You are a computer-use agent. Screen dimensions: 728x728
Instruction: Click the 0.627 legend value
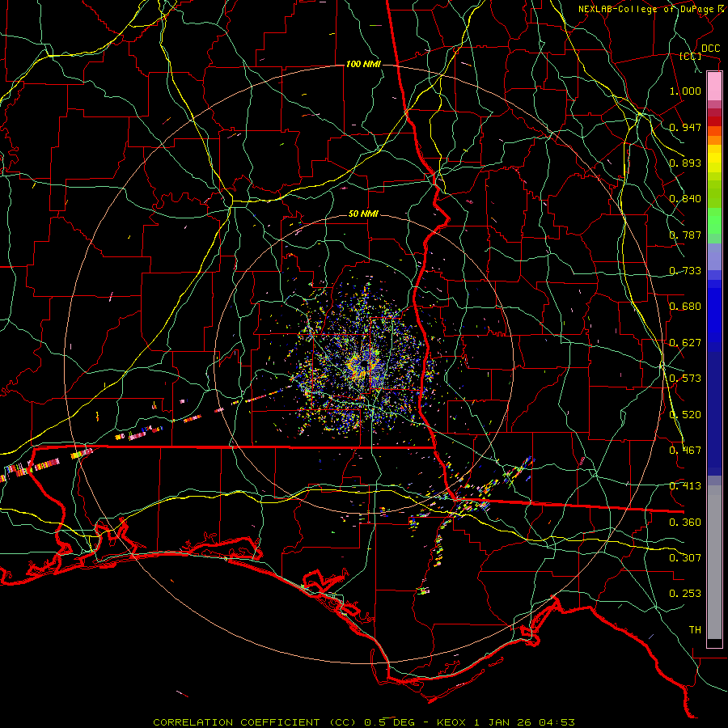pyautogui.click(x=685, y=343)
